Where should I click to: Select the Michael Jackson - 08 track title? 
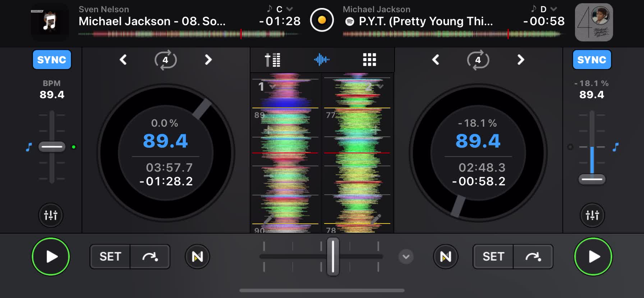tap(152, 21)
